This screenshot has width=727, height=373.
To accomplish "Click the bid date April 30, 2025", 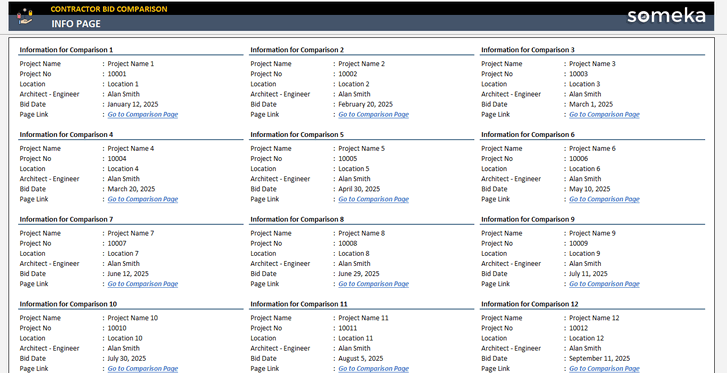I will pos(359,189).
